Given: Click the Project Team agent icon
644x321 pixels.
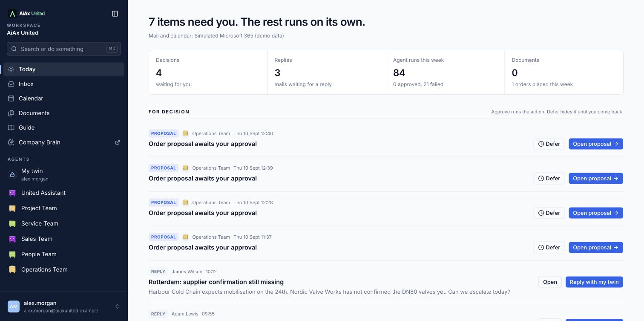Looking at the screenshot, I should pos(12,208).
